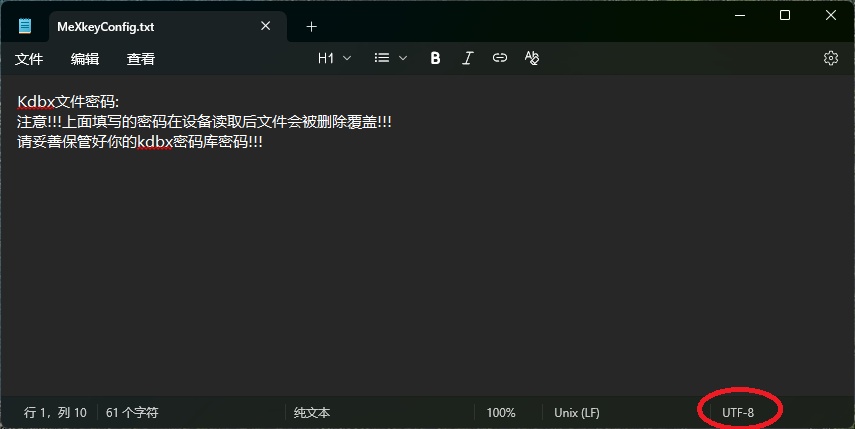Expand the H1 heading dropdown
The width and height of the screenshot is (855, 429).
coord(334,58)
